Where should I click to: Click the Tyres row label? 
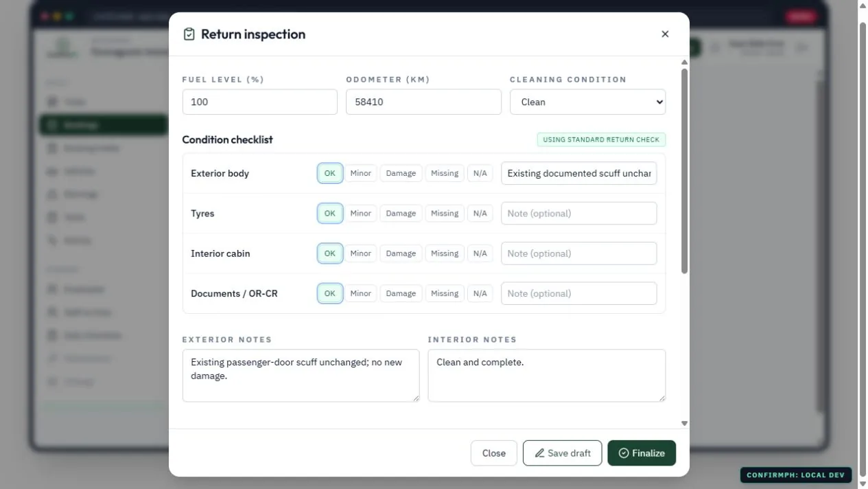coord(202,214)
